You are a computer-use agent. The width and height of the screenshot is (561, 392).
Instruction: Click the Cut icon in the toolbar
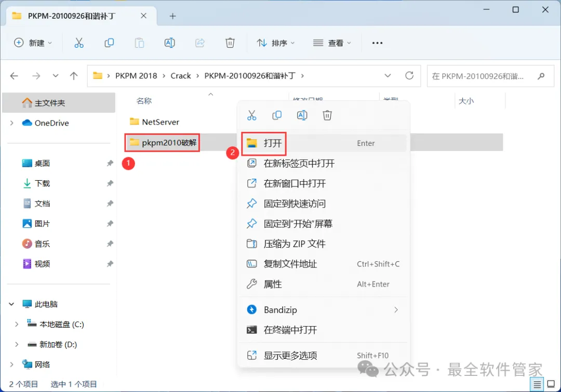click(79, 43)
